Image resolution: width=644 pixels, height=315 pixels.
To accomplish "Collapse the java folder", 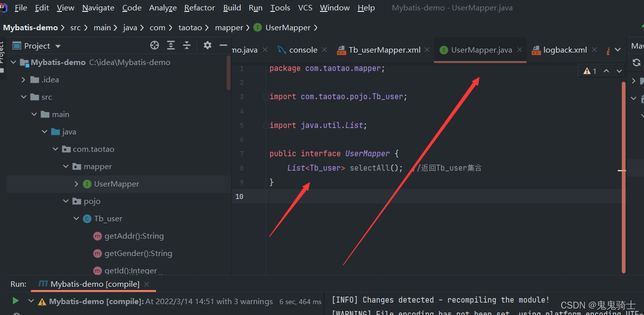I will [x=44, y=132].
